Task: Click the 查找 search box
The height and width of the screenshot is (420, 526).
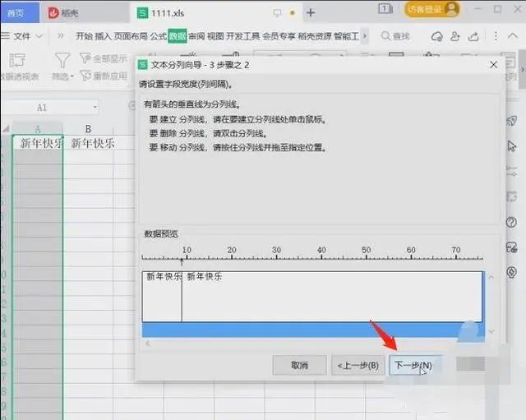Action: click(395, 36)
